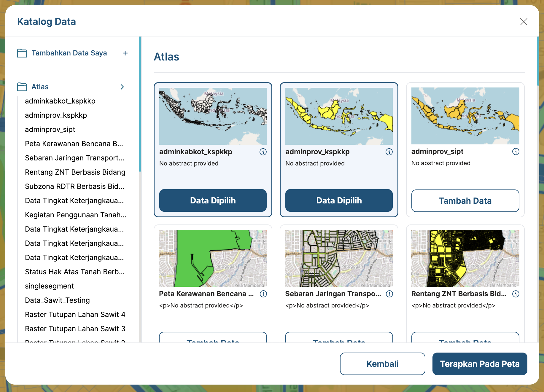
Task: Select singlesegment in sidebar
Action: [x=49, y=286]
